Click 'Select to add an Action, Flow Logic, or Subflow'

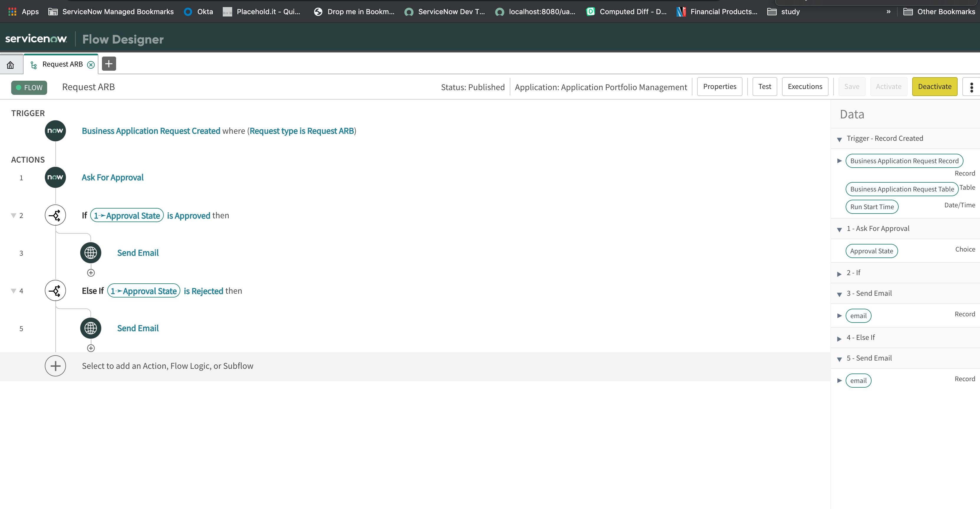(167, 366)
